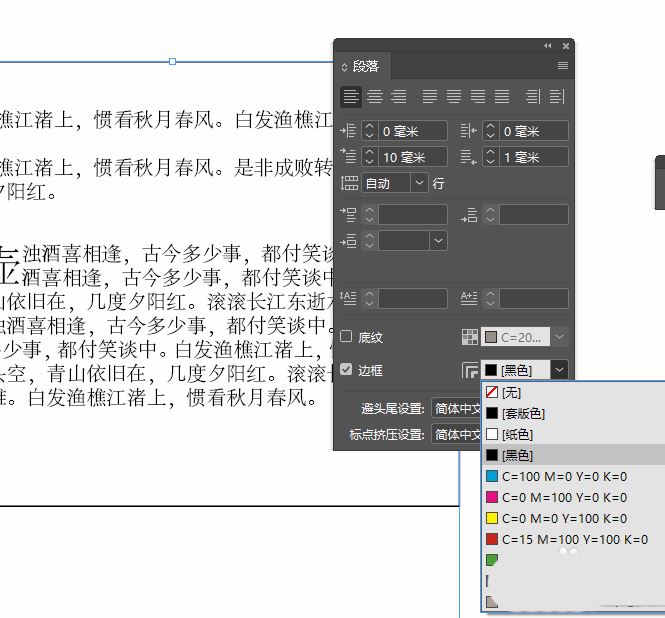Open the 段落 panel flyout menu
Image resolution: width=665 pixels, height=618 pixels.
(563, 65)
